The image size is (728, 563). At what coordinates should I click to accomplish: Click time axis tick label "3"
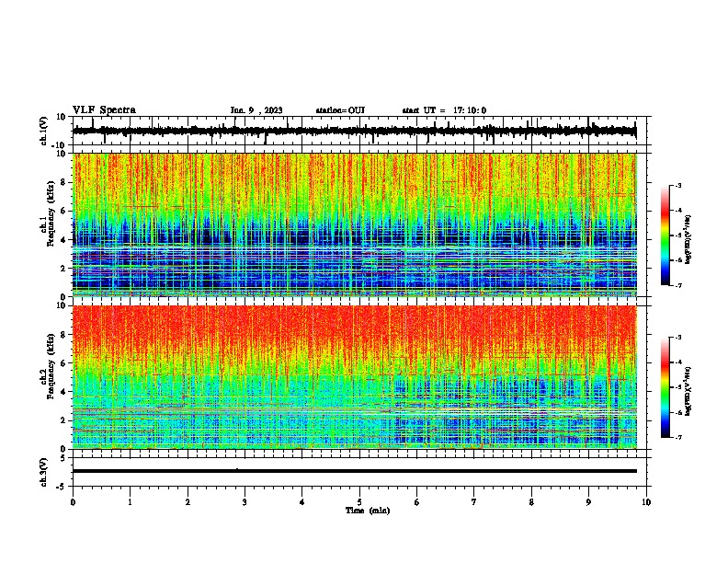[x=245, y=502]
